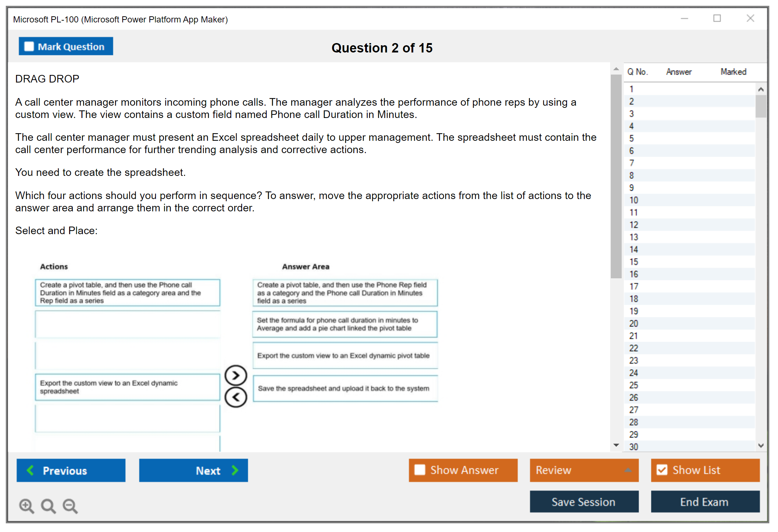Go to the Next question
Viewport: 778px width, 532px height.
click(x=193, y=470)
